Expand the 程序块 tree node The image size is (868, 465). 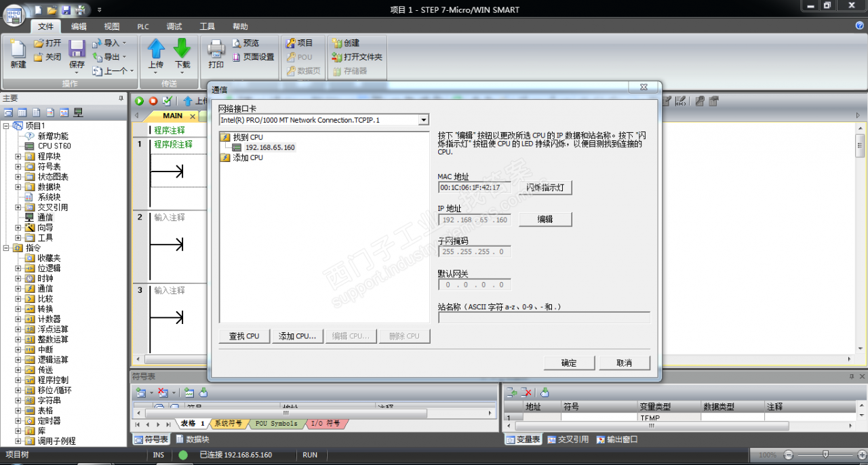(18, 157)
